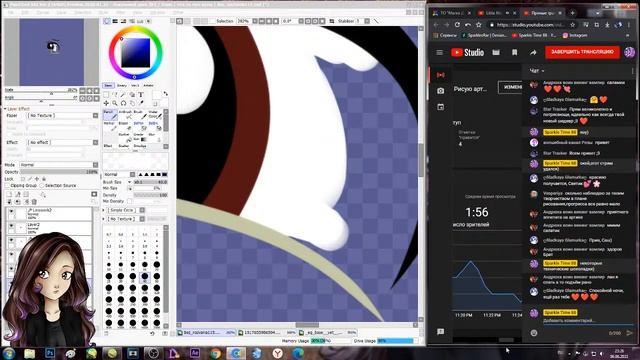Viewport: 640px width, 360px height.
Task: Switch to the YouTube Studio browser tab
Action: pos(542,13)
